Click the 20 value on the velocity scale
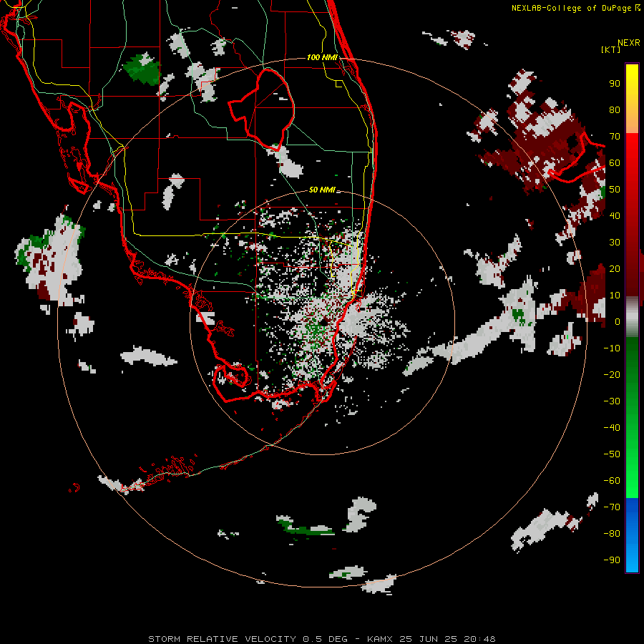Image resolution: width=644 pixels, height=644 pixels. 615,268
